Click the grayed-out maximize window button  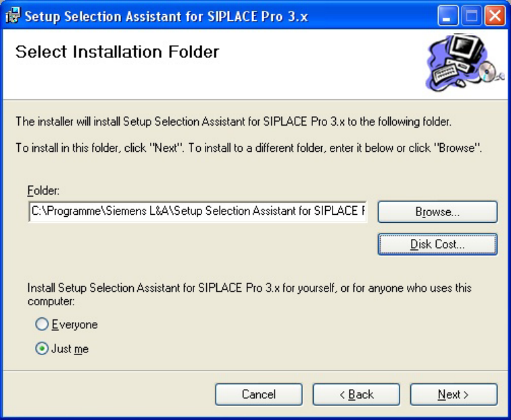click(471, 16)
